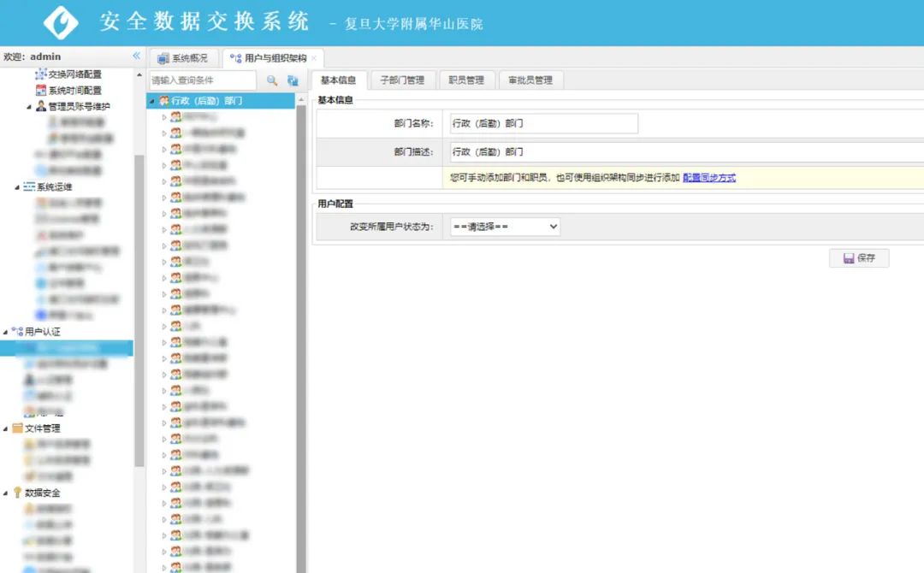Open the 改变所属用户状态为 dropdown
The width and height of the screenshot is (924, 573).
tap(505, 227)
